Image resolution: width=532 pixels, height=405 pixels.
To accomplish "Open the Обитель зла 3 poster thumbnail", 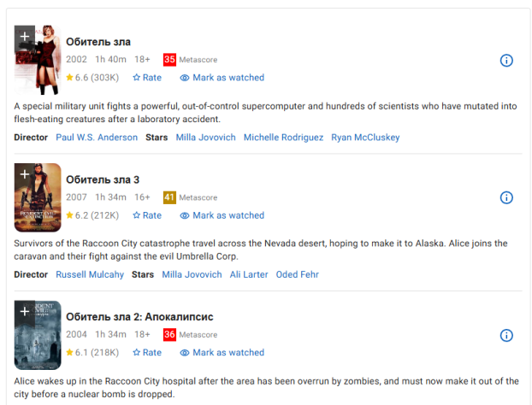I will (38, 197).
